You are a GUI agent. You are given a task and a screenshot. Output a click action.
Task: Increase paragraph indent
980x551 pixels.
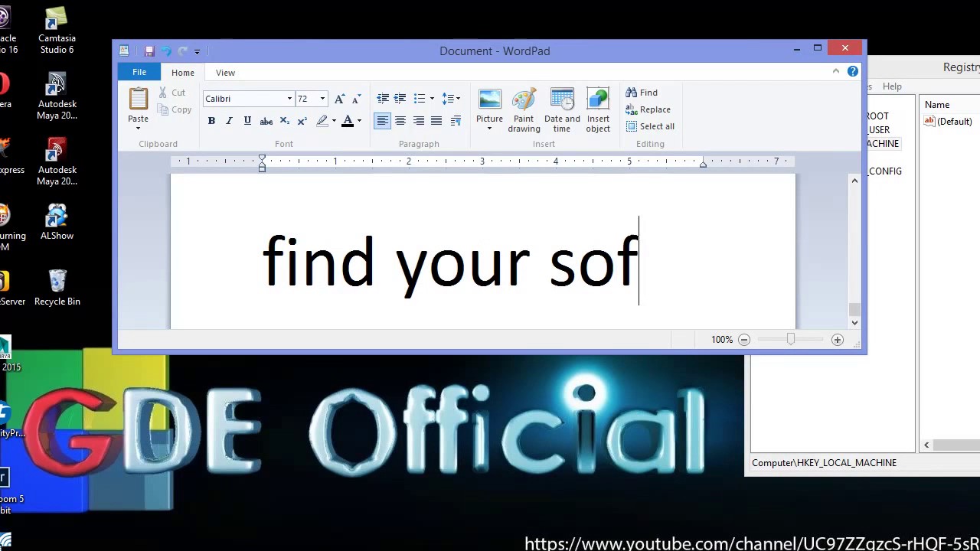[400, 99]
